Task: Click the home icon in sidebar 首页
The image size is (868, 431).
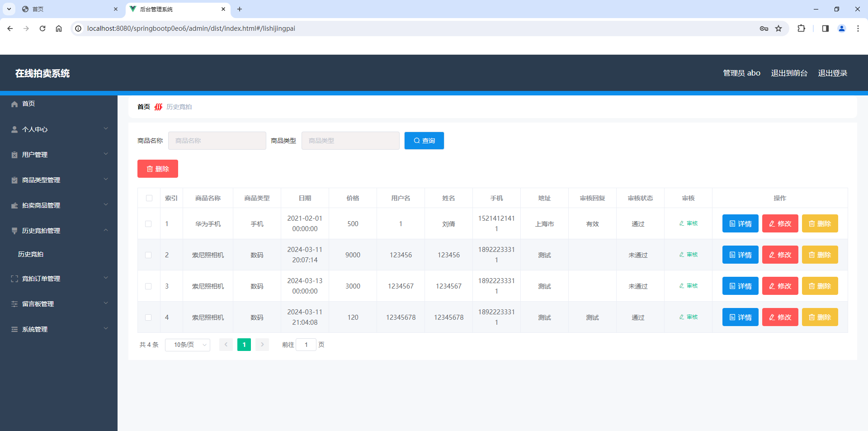Action: coord(14,104)
